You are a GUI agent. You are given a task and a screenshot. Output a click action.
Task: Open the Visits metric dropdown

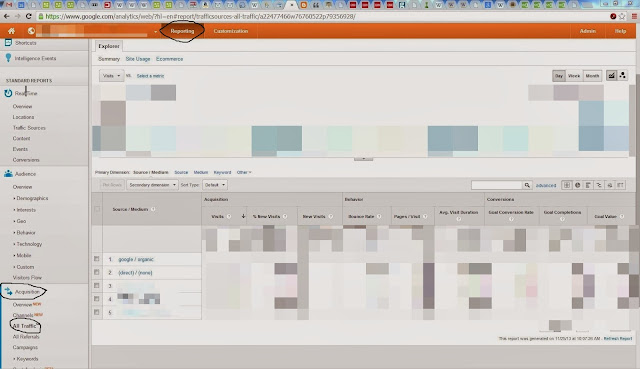pos(111,76)
